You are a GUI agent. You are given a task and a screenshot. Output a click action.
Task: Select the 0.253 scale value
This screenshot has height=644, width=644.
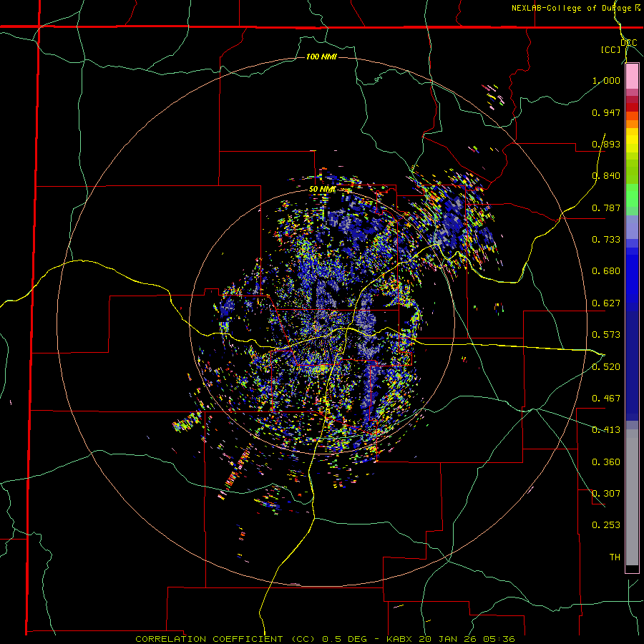point(606,525)
